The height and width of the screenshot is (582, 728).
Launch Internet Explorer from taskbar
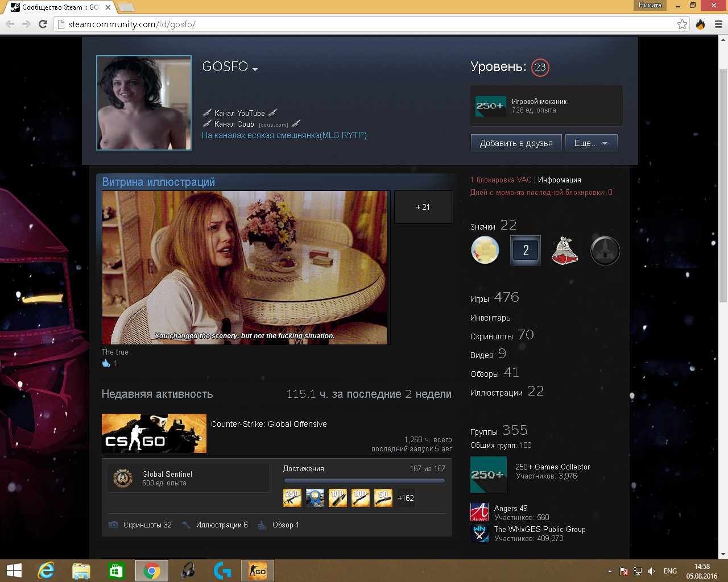click(45, 571)
